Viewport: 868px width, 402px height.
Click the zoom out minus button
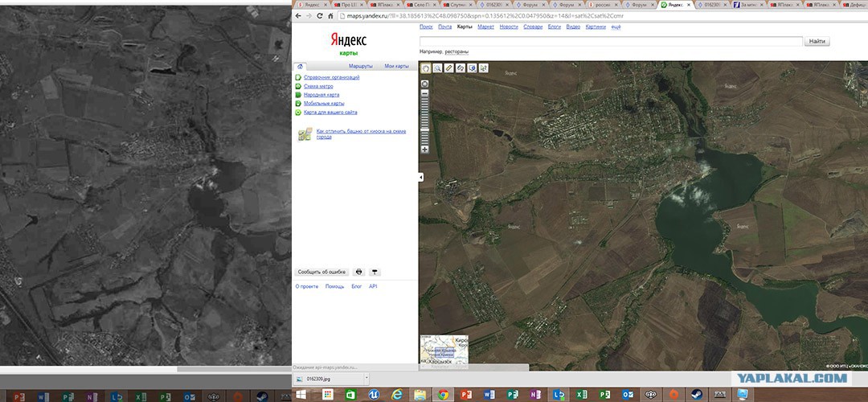tap(424, 93)
